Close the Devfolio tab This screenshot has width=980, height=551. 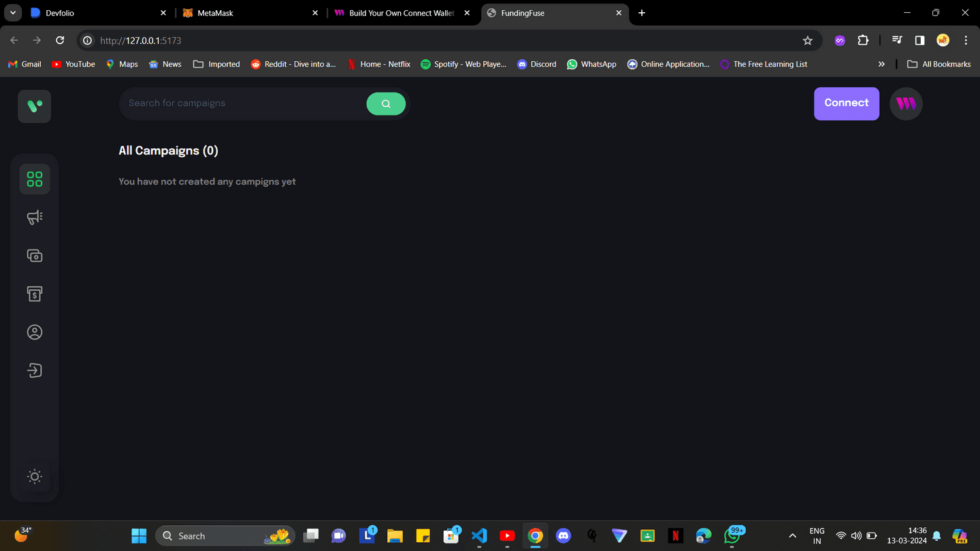click(x=163, y=13)
